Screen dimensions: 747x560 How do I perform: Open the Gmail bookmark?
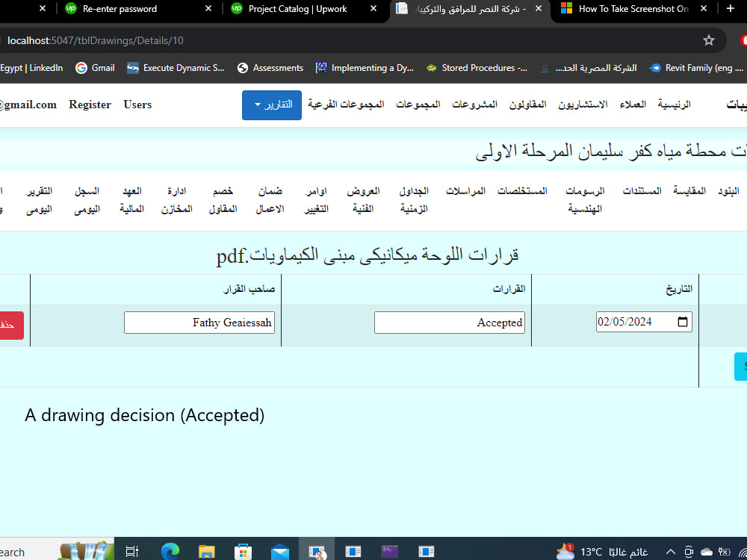click(96, 68)
